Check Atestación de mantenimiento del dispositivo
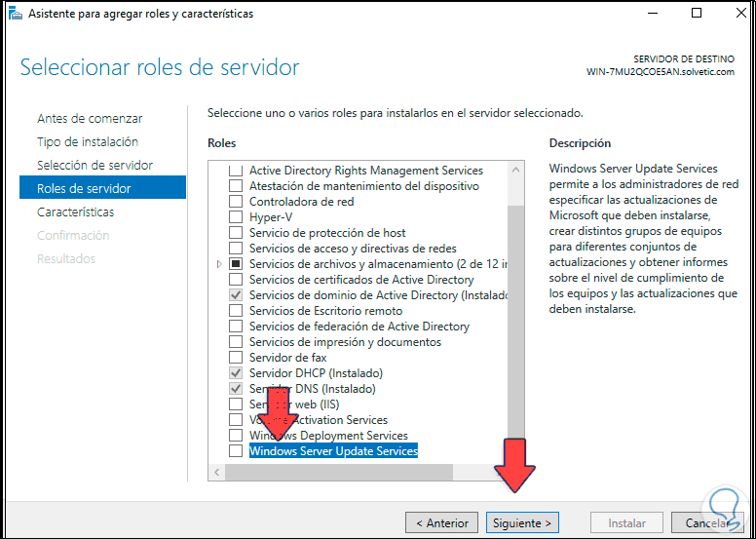 coord(236,186)
